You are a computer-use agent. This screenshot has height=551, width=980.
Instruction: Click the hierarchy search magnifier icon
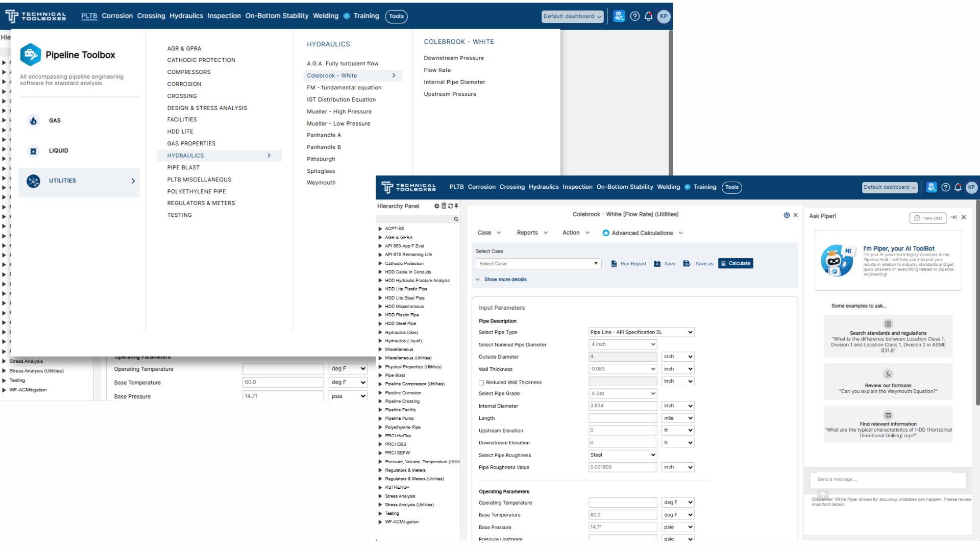click(x=456, y=219)
